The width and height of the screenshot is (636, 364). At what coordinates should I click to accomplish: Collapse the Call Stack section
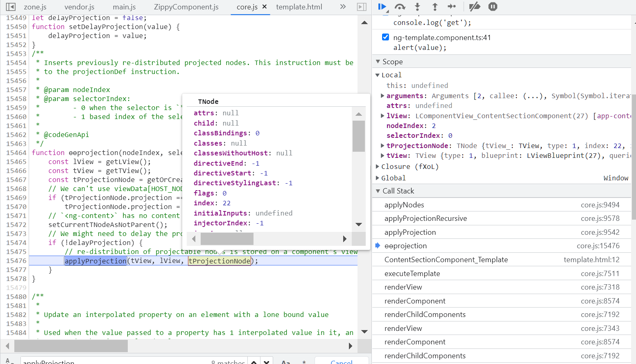point(378,191)
